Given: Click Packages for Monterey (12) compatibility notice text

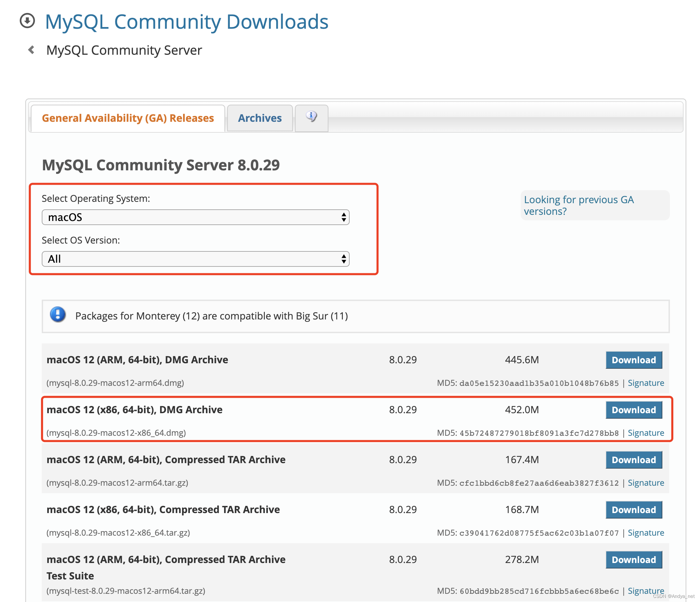Looking at the screenshot, I should pos(211,316).
